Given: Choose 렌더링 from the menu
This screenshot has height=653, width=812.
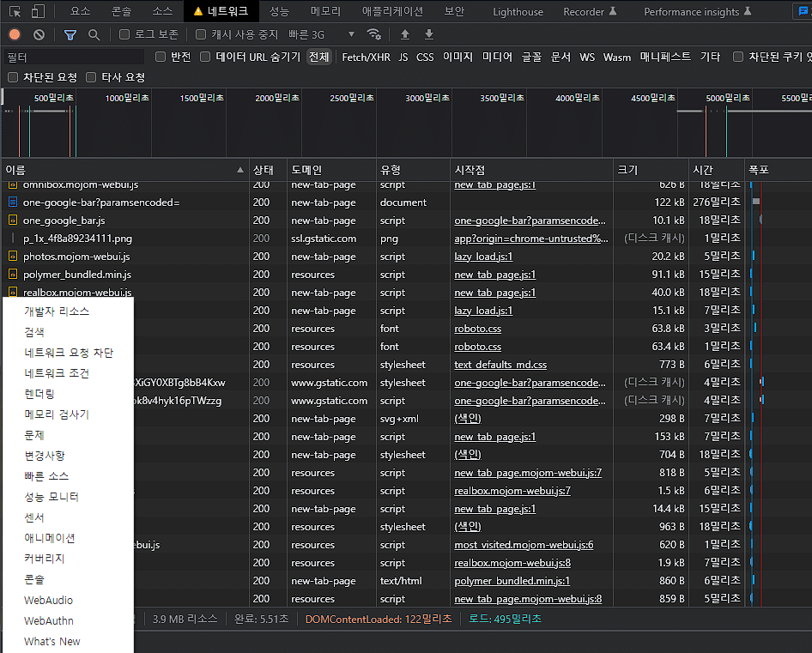Looking at the screenshot, I should (x=68, y=394).
